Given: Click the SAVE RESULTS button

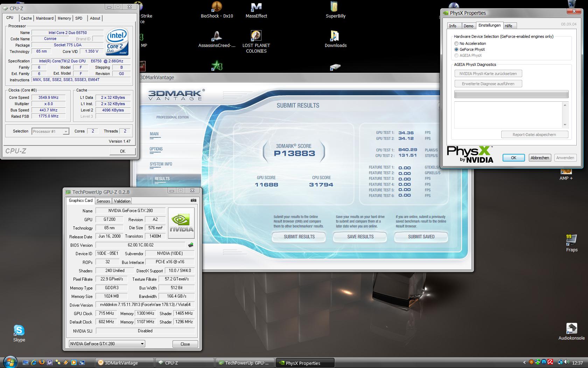Looking at the screenshot, I should (x=360, y=237).
